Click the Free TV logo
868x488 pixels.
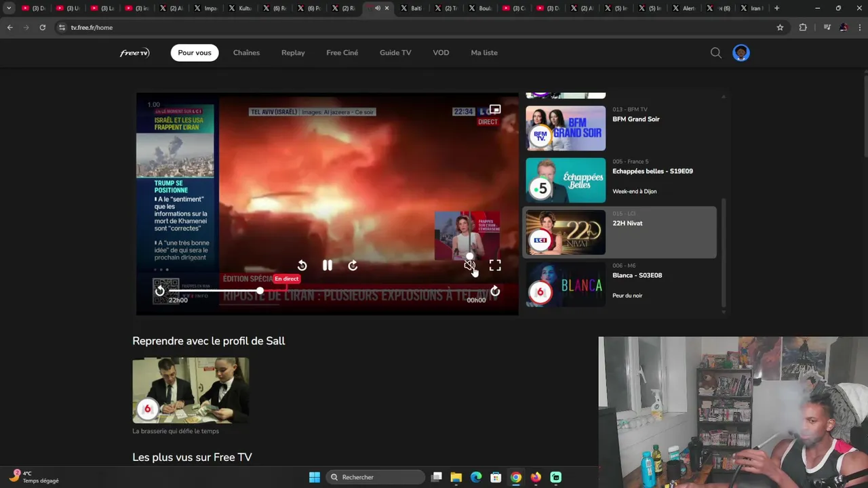[134, 53]
